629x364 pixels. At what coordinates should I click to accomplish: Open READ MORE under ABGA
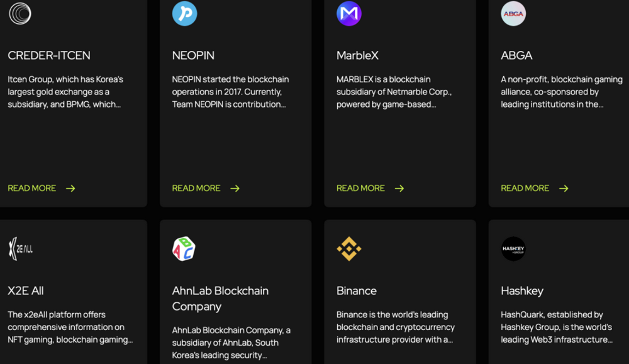[525, 188]
